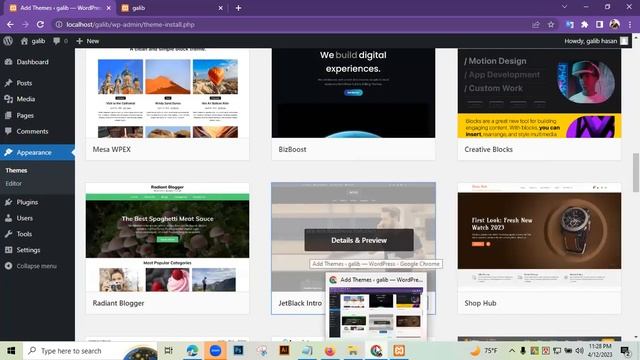The height and width of the screenshot is (360, 640).
Task: Click the page vertical scrollbar thumb
Action: pyautogui.click(x=636, y=172)
